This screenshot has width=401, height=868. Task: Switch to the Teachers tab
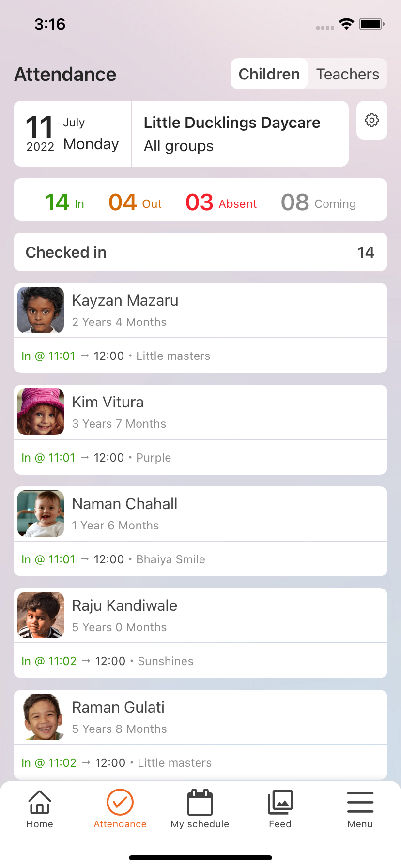[x=348, y=74]
